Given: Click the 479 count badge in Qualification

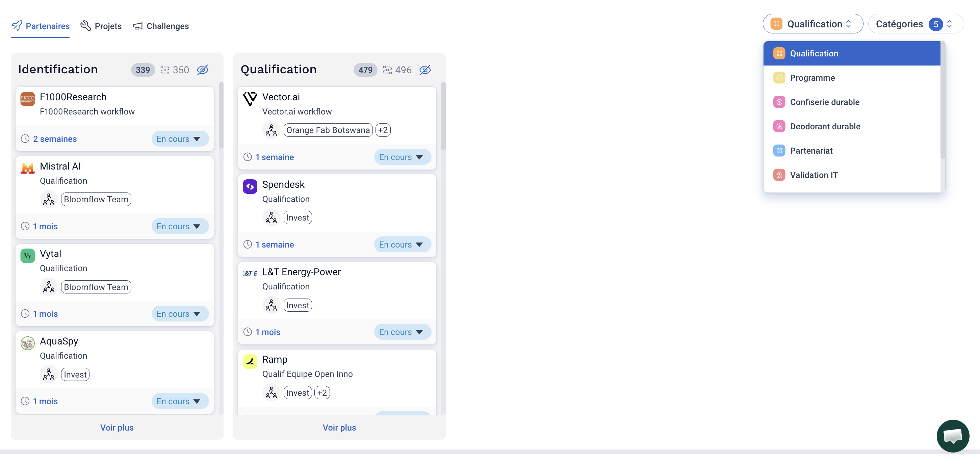Looking at the screenshot, I should (x=365, y=70).
